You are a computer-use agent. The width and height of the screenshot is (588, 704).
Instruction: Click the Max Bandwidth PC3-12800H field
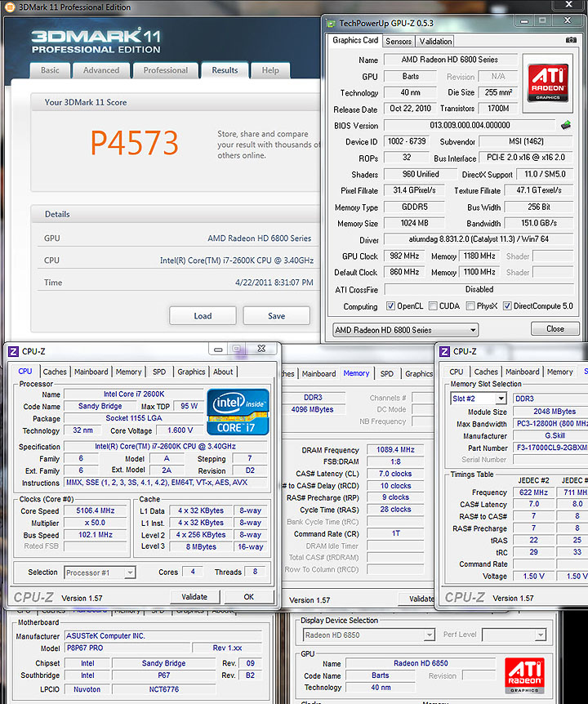point(550,423)
